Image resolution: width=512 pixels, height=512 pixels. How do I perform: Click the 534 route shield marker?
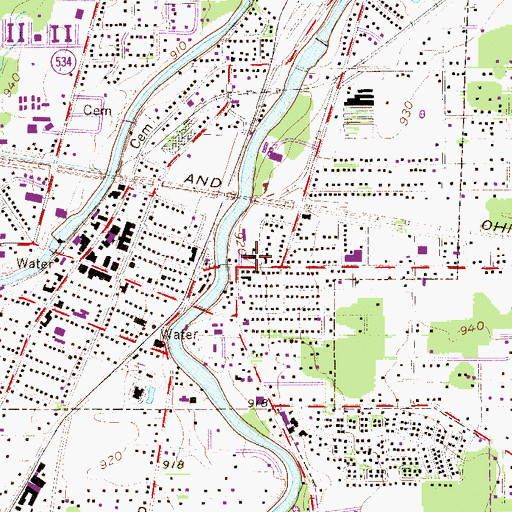click(64, 62)
